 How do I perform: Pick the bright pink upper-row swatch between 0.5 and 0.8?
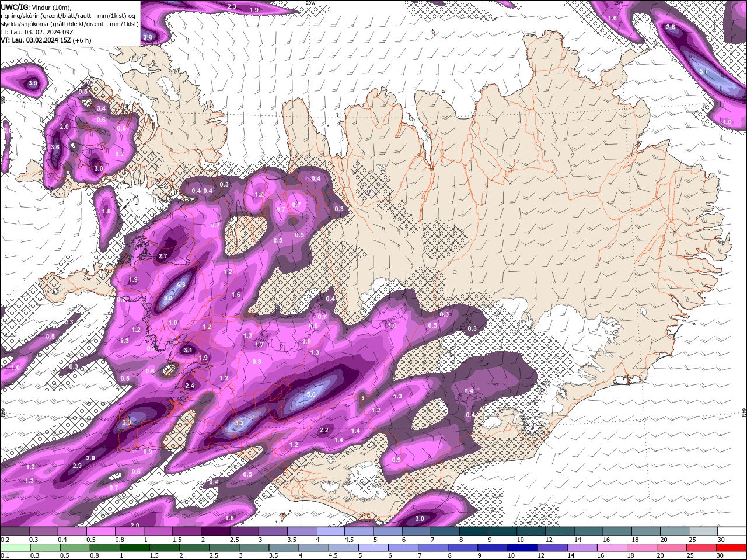pyautogui.click(x=100, y=531)
